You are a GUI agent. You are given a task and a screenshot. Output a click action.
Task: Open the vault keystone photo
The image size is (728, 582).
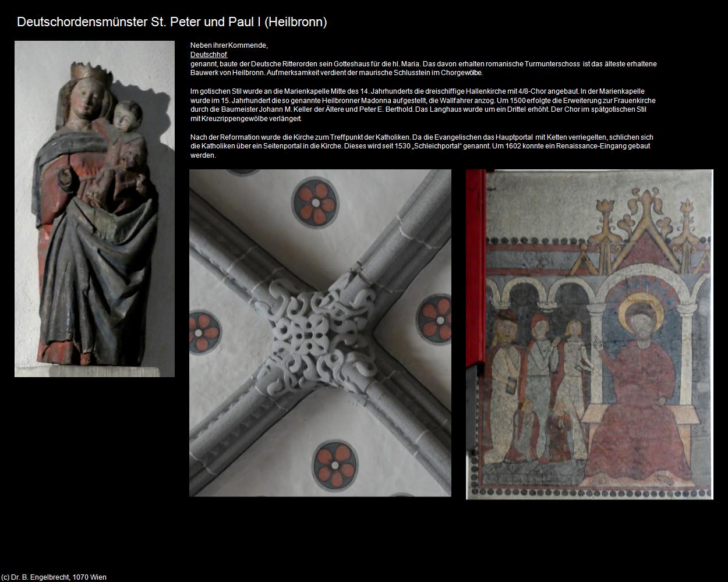click(320, 333)
